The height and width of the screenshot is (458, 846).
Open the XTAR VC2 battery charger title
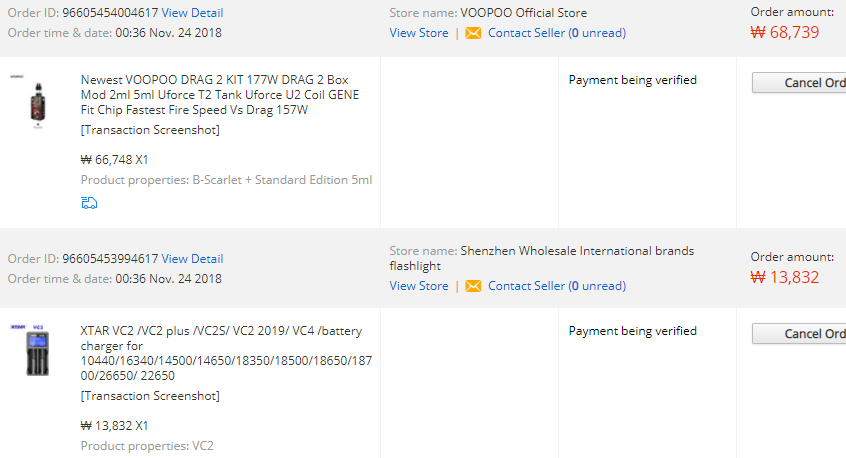[x=226, y=353]
